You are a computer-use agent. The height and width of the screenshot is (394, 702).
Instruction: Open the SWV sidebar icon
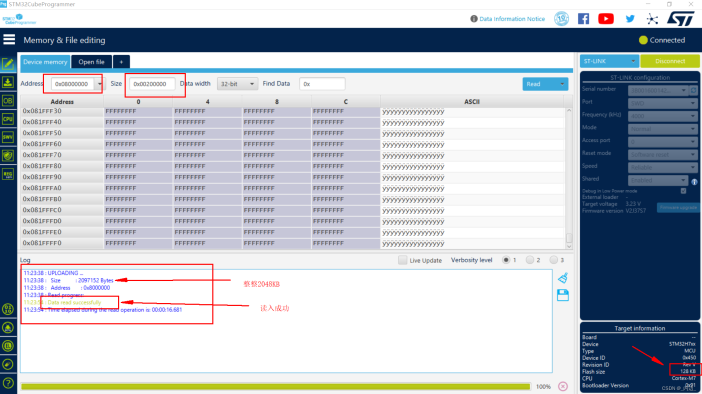tap(8, 137)
